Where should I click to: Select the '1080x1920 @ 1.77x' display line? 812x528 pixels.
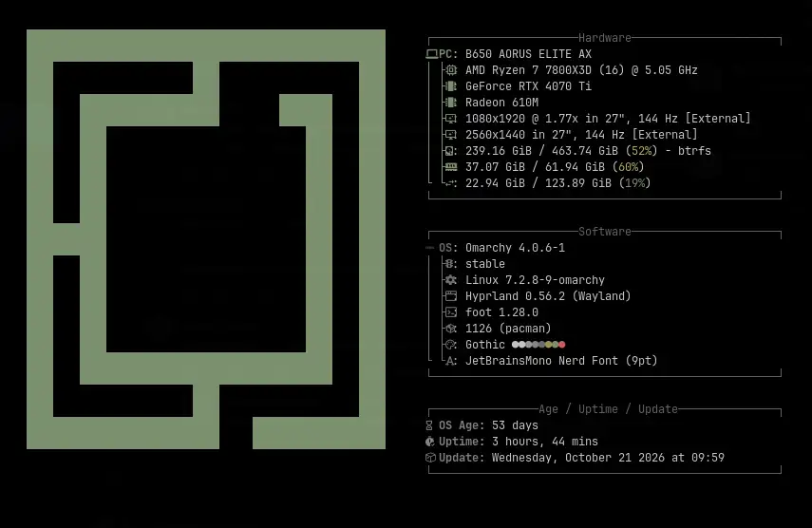coord(608,119)
